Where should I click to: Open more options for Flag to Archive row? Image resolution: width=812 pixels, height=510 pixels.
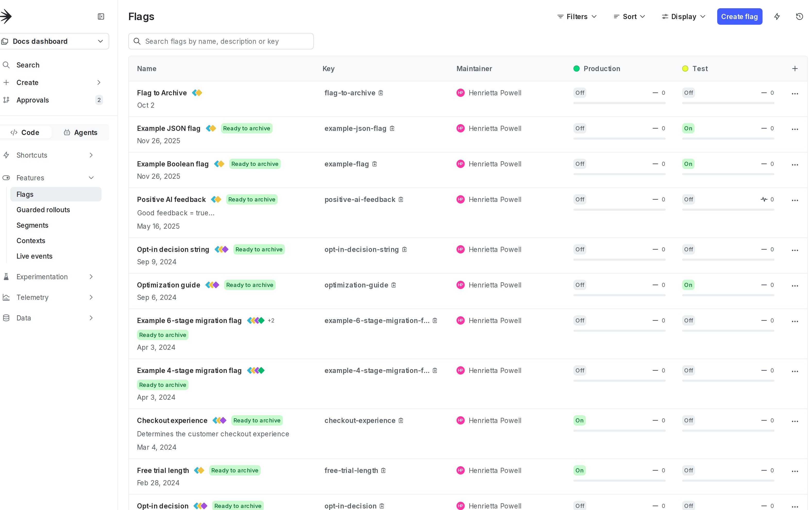click(795, 94)
